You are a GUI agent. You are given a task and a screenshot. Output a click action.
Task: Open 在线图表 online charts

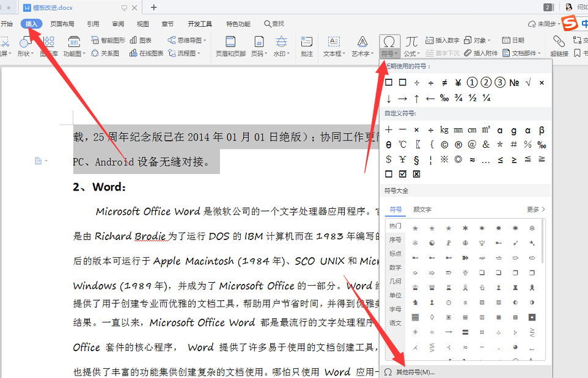tap(146, 53)
